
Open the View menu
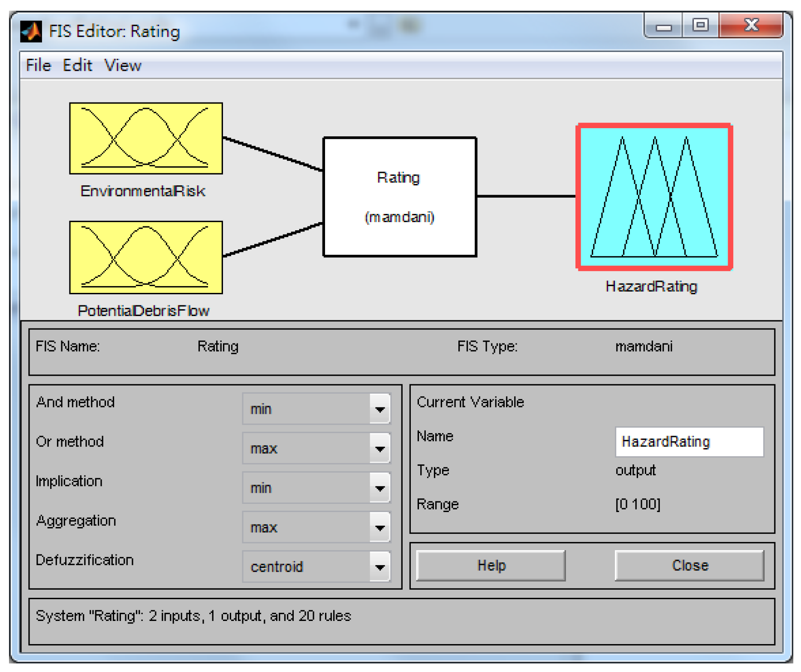tap(123, 66)
